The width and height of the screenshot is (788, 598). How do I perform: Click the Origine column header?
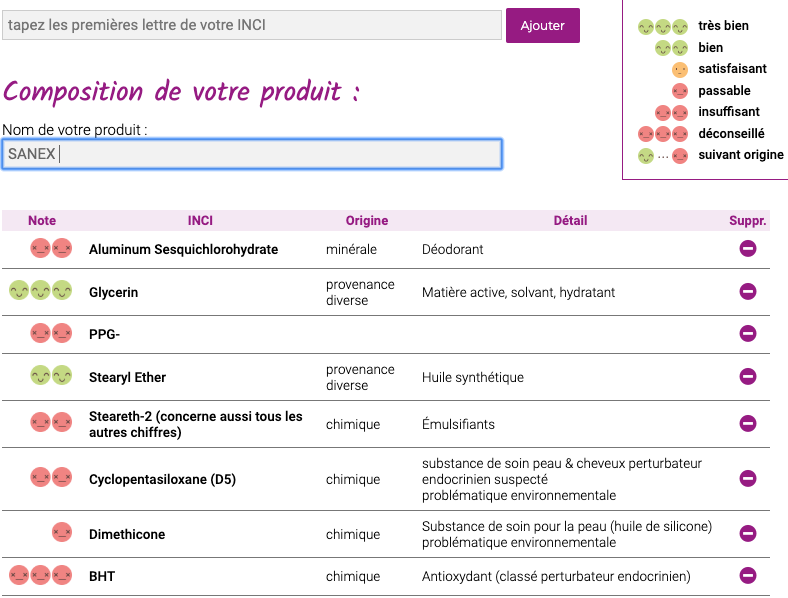(x=367, y=221)
